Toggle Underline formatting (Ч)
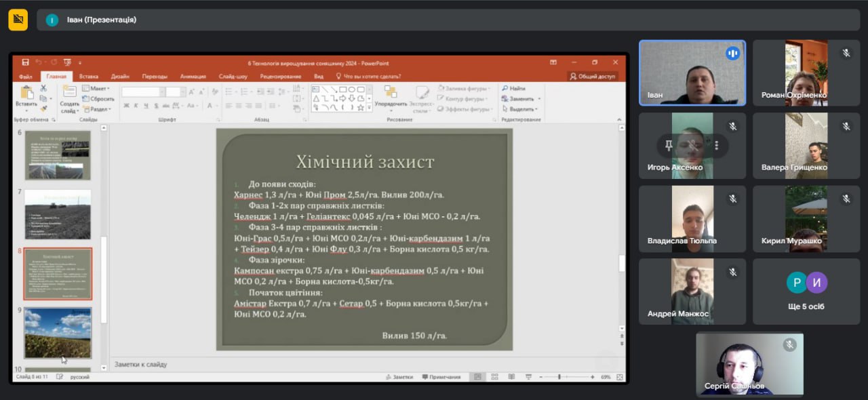 coord(145,106)
